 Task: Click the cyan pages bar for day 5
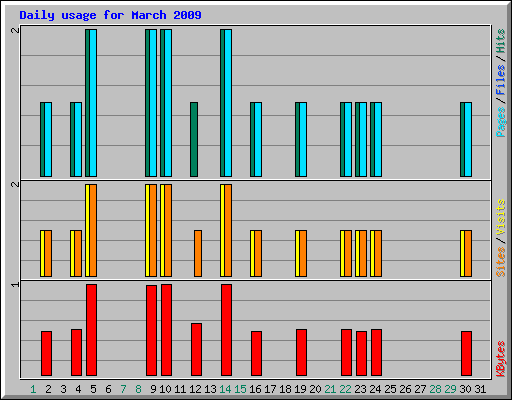pyautogui.click(x=93, y=103)
